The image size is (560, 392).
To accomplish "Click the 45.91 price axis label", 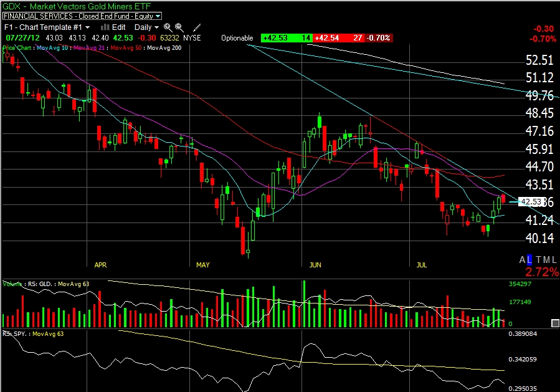I will pyautogui.click(x=539, y=149).
